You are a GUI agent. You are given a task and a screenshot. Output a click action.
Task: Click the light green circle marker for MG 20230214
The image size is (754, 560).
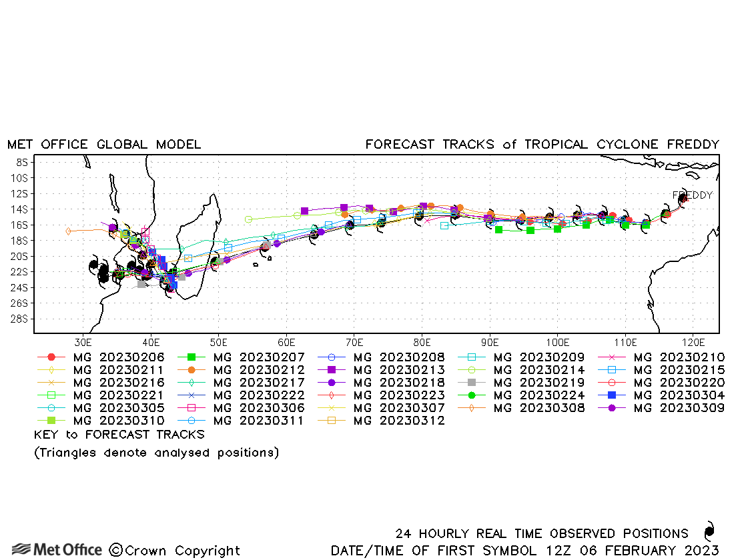[x=472, y=370]
